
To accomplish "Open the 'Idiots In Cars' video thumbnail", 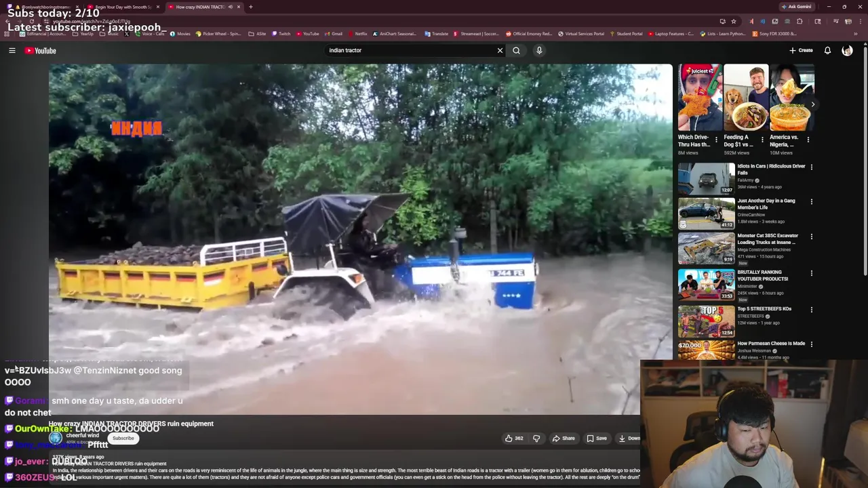I will click(x=706, y=179).
